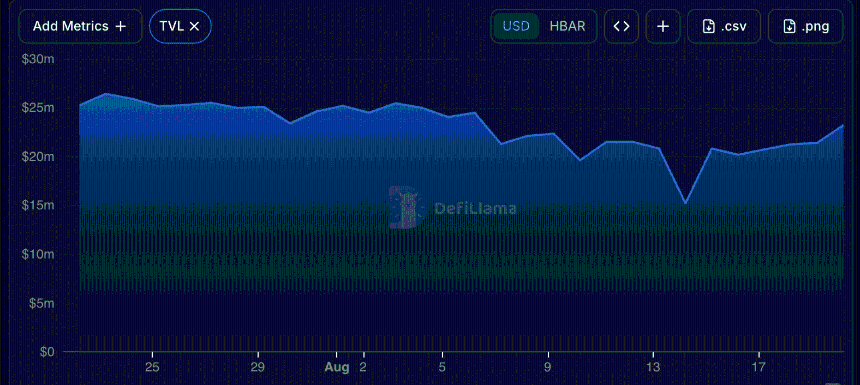Click the 13 date label on x-axis
Image resolution: width=860 pixels, height=385 pixels.
pyautogui.click(x=653, y=367)
